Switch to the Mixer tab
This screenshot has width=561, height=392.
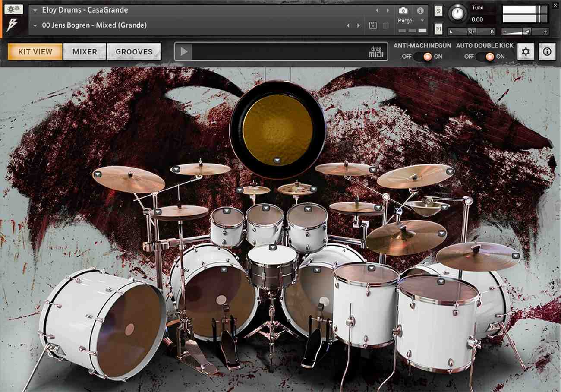click(x=84, y=51)
